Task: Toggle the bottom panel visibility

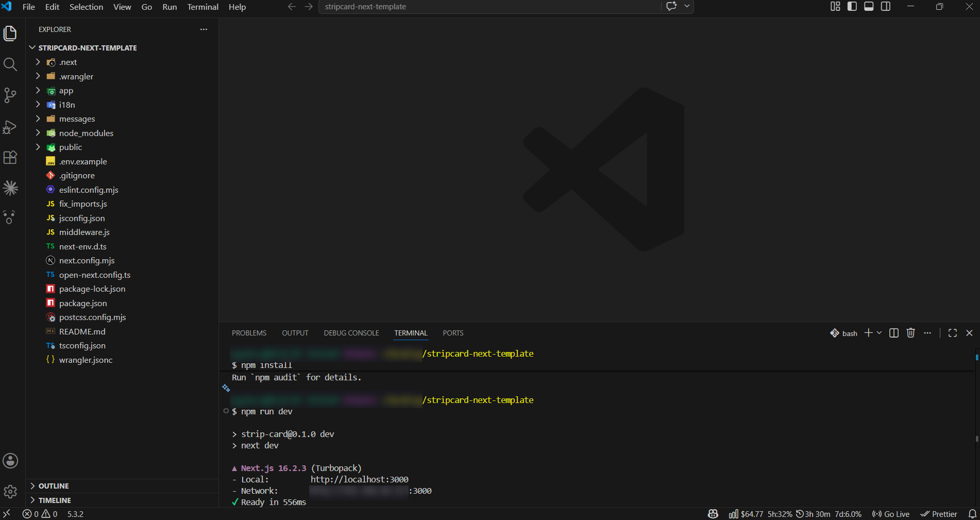Action: pyautogui.click(x=869, y=7)
